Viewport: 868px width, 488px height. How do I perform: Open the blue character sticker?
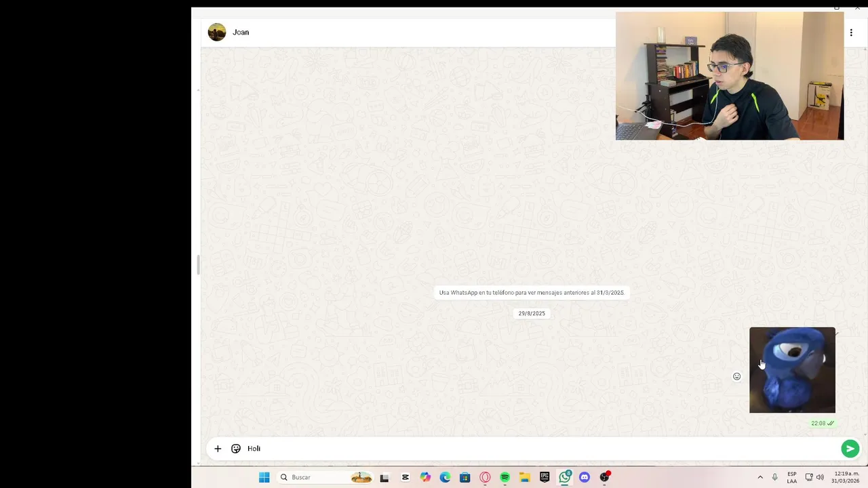(x=792, y=370)
